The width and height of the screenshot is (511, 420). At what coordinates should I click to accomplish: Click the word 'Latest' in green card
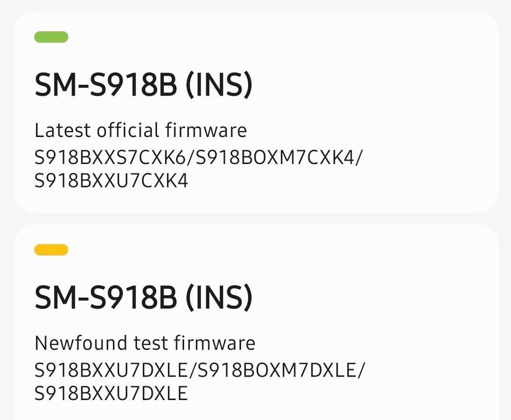coord(62,131)
